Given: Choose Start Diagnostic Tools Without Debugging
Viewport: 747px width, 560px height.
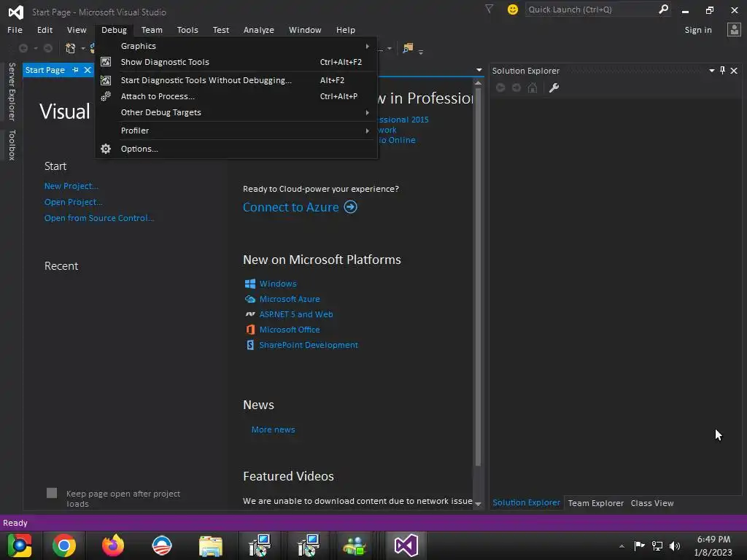Looking at the screenshot, I should click(x=236, y=80).
